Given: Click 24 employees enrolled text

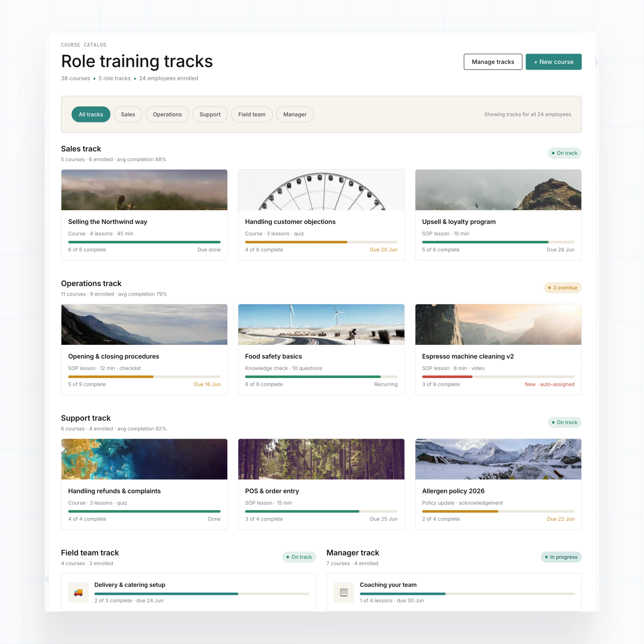Looking at the screenshot, I should coord(169,78).
